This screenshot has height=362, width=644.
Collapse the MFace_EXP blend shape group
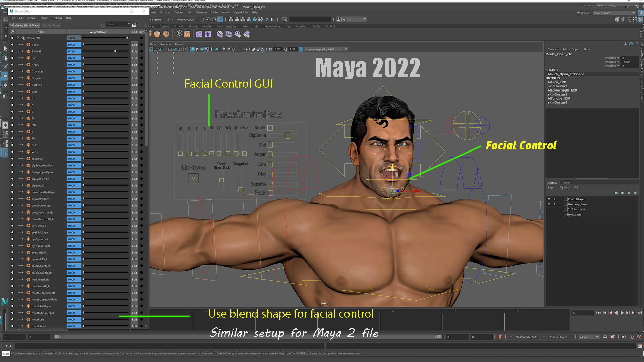click(x=18, y=38)
